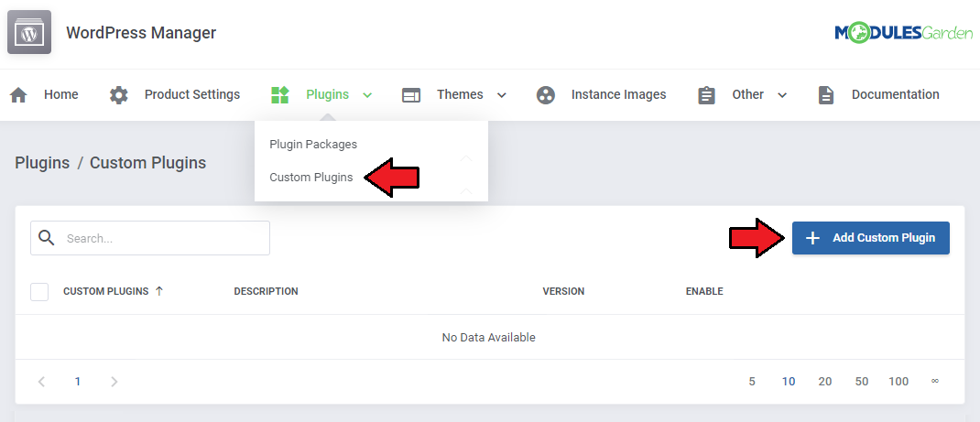Click the Plugins breadcrumb text
980x422 pixels.
pyautogui.click(x=42, y=163)
